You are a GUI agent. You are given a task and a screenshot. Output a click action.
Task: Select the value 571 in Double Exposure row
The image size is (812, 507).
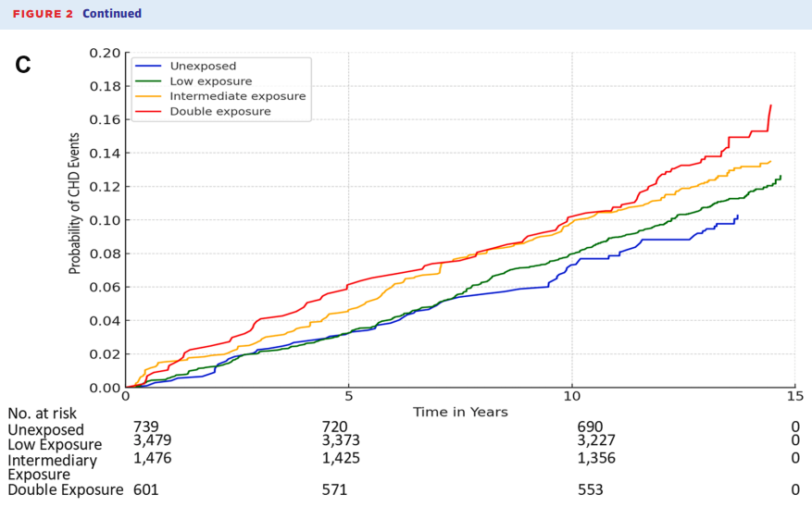pos(334,489)
